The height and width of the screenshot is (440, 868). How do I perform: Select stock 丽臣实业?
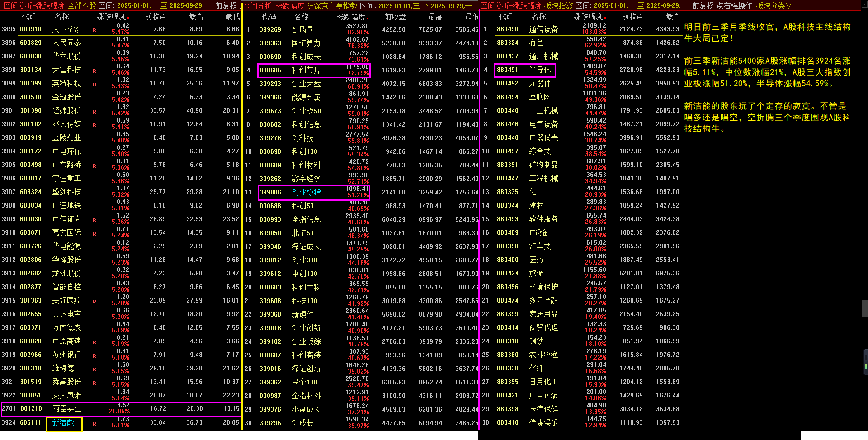pyautogui.click(x=66, y=408)
